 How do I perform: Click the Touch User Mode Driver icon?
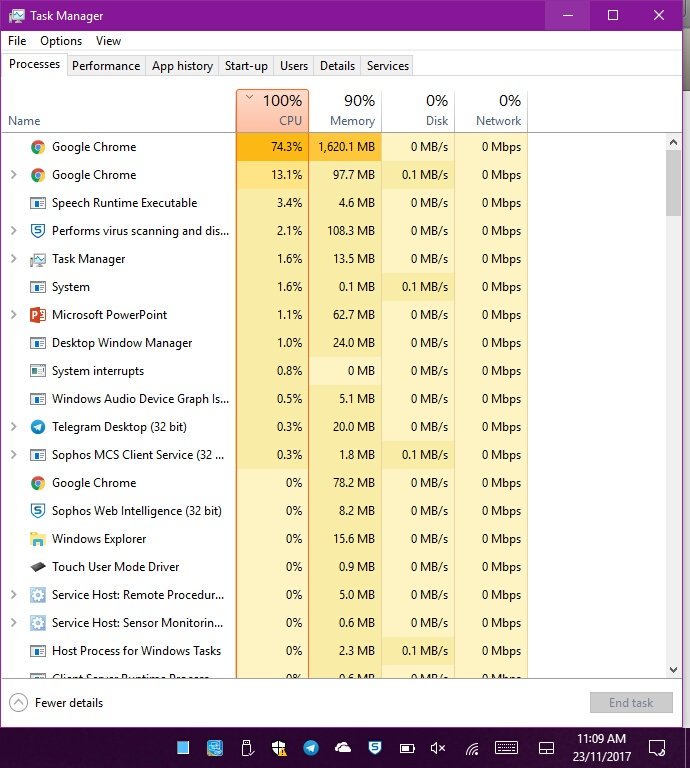(x=38, y=567)
